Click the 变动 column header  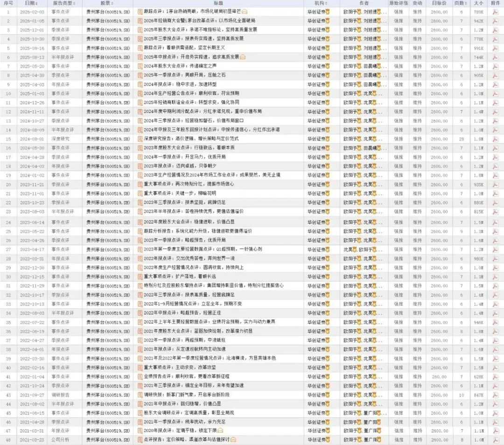pos(417,3)
